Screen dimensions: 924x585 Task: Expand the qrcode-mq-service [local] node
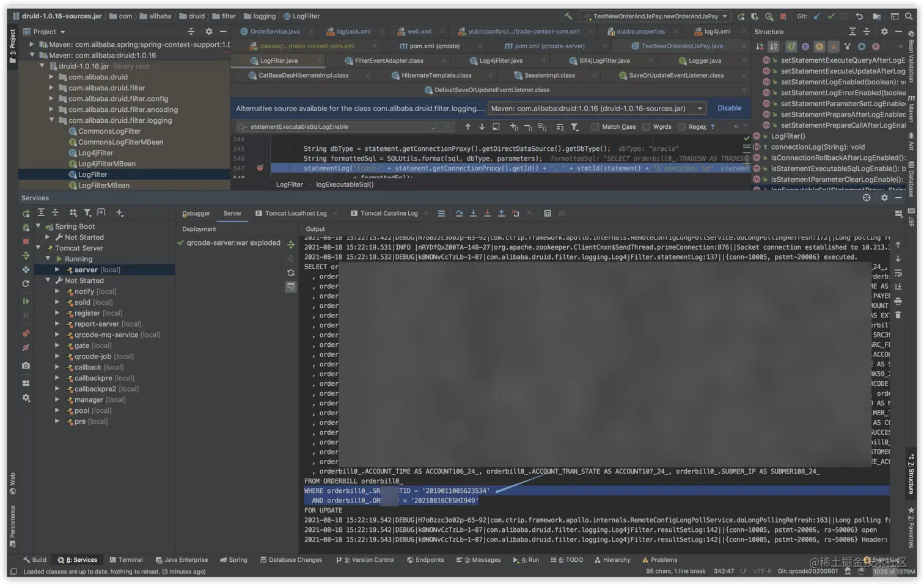click(57, 335)
